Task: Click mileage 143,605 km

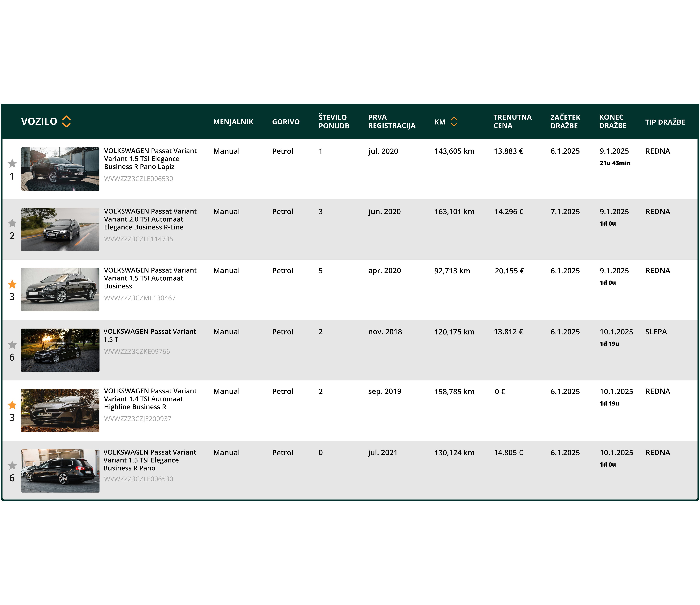Action: coord(454,151)
